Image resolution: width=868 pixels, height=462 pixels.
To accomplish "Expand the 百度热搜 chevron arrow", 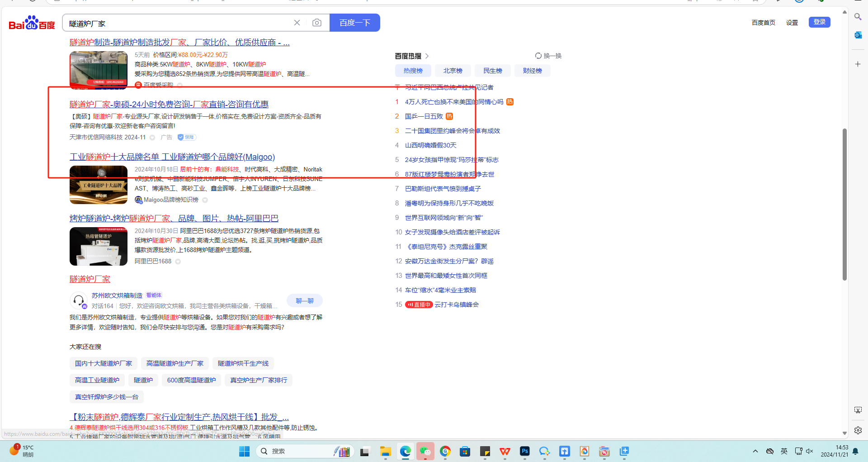I will point(427,56).
